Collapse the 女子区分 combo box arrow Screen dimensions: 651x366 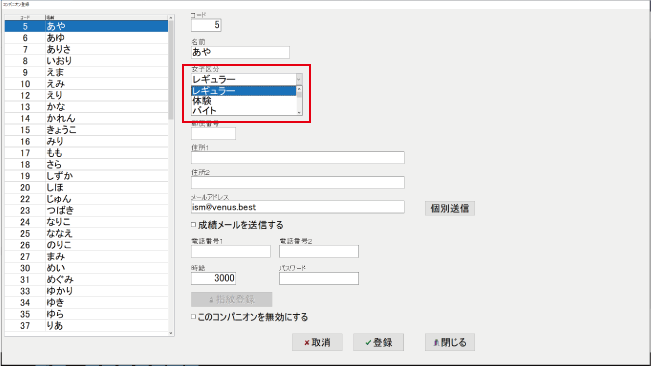[x=299, y=79]
